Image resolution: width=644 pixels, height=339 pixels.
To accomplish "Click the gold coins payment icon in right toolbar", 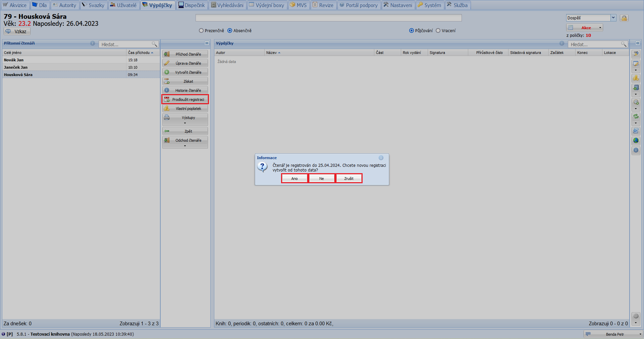I will (636, 78).
